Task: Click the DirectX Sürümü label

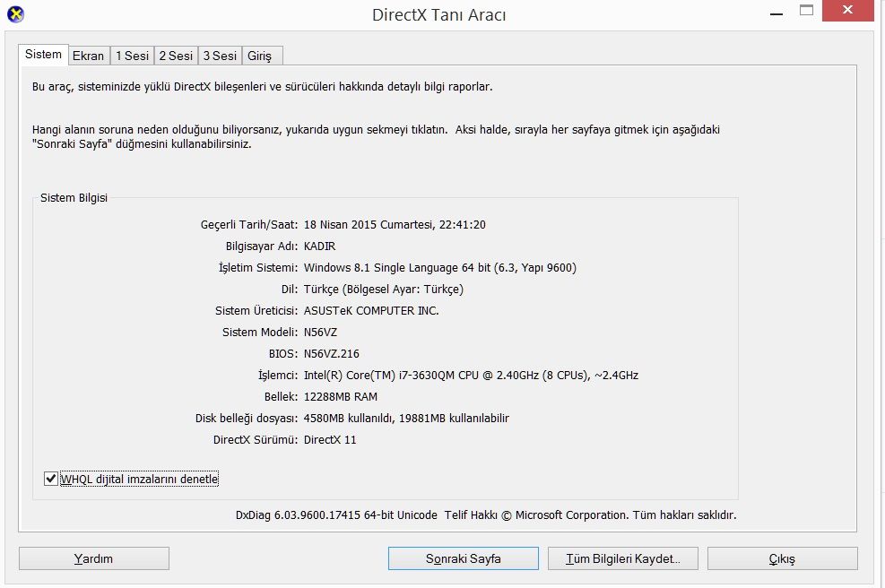Action: (x=256, y=439)
